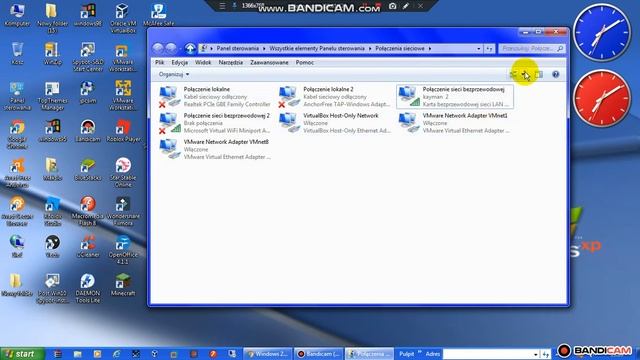Select Połączenie sieci bezprzewodowej 2 adapter
This screenshot has height=360, width=640.
point(215,123)
